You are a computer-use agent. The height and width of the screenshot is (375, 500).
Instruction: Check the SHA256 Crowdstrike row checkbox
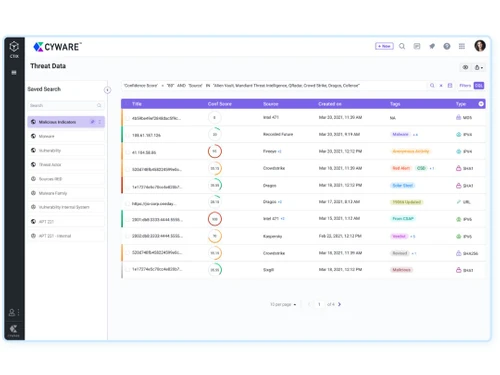[127, 253]
